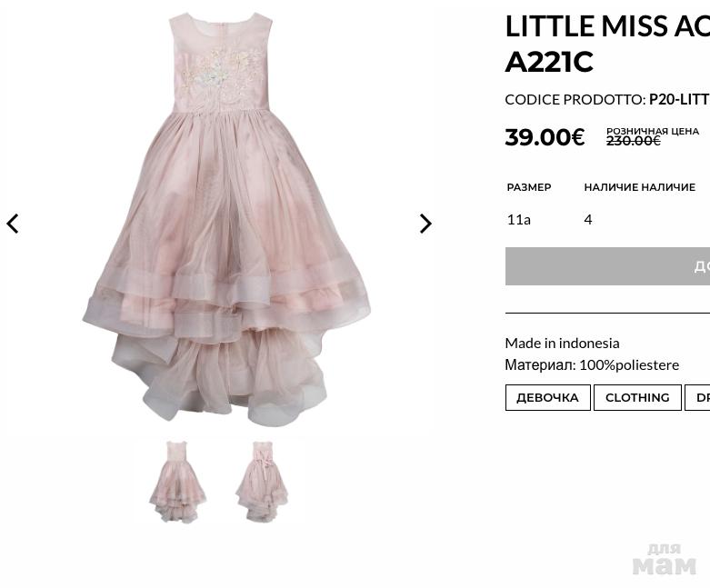The image size is (710, 588).
Task: Select size 11a
Action: (x=519, y=219)
